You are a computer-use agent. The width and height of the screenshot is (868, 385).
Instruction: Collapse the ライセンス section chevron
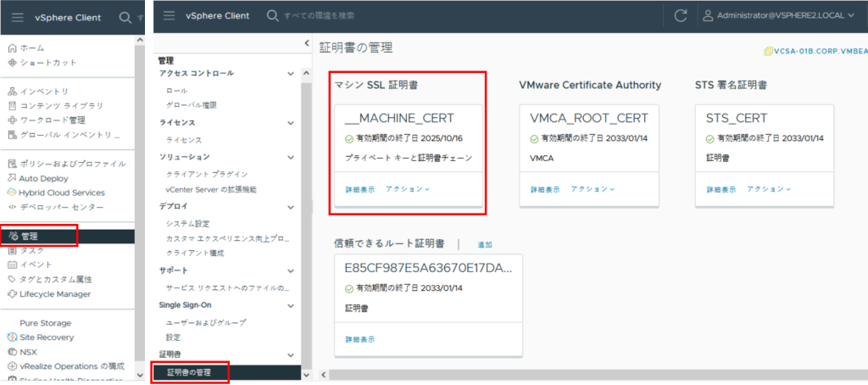(x=291, y=123)
